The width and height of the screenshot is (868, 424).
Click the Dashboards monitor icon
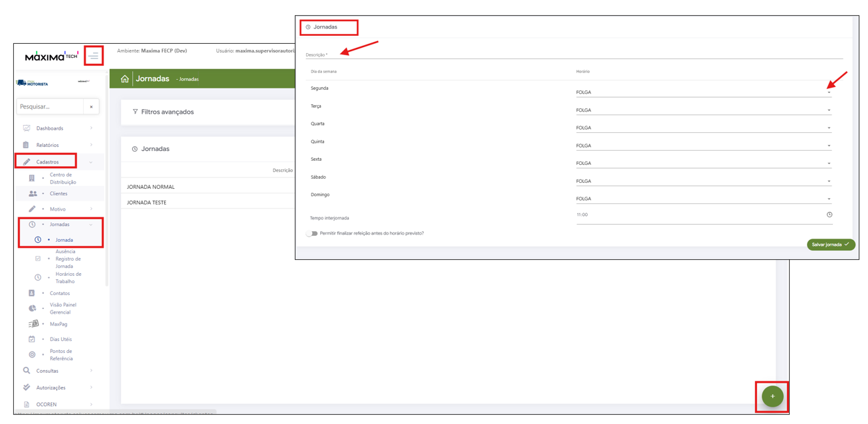[x=27, y=128]
